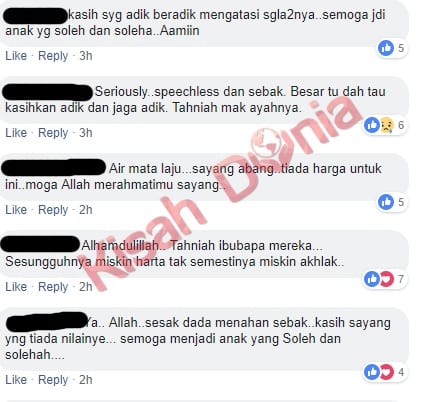421x402 pixels.
Task: Click the heart reaction on Ya Allah comment
Action: [x=387, y=372]
